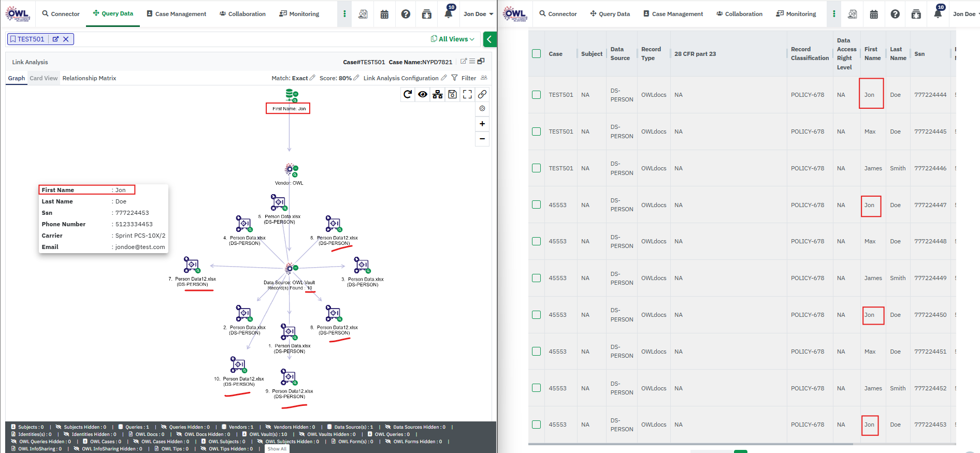The image size is (980, 453).
Task: Select the checkbox for SSN 777224453 row
Action: click(537, 425)
